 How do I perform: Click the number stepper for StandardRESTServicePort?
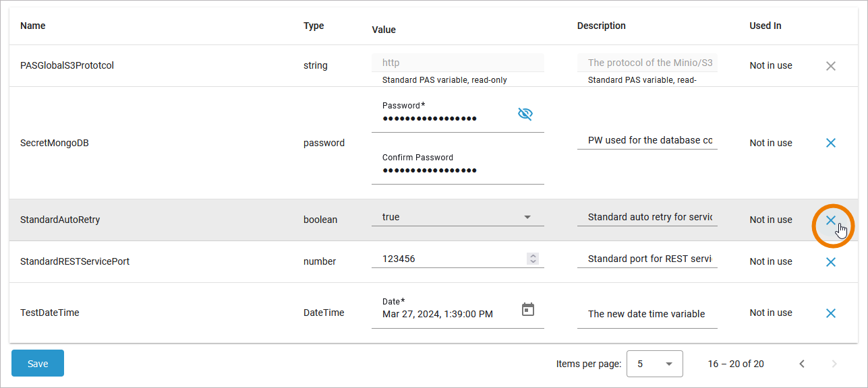(x=533, y=259)
